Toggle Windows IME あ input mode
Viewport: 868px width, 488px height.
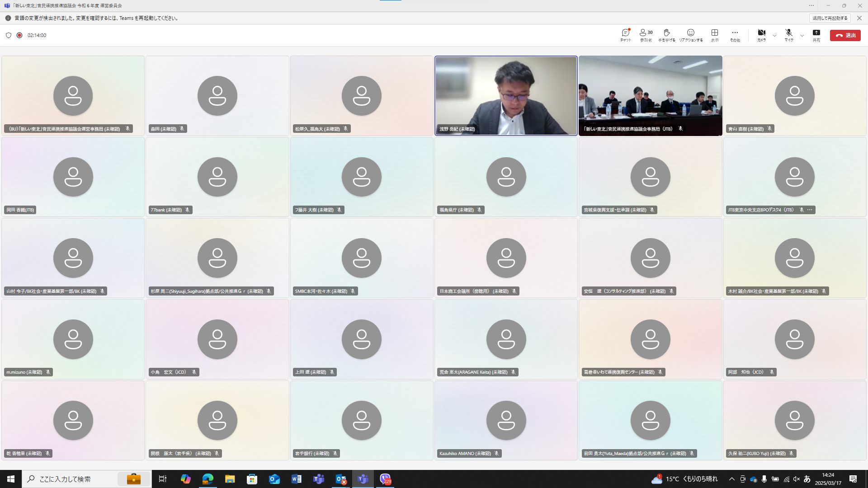coord(807,479)
